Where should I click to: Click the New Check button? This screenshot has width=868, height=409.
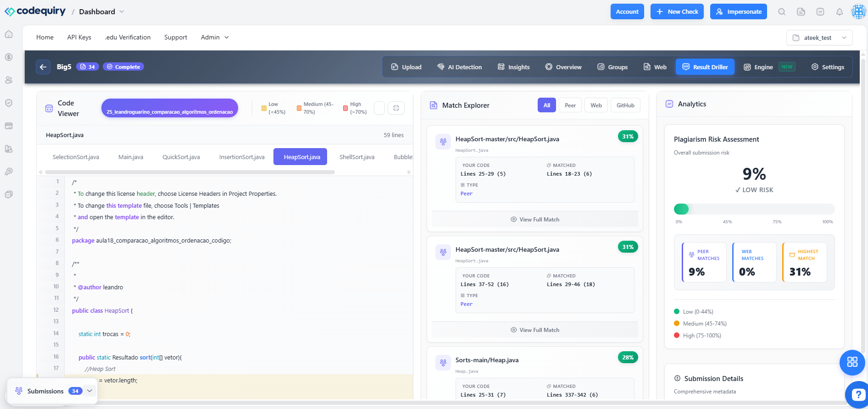(677, 11)
